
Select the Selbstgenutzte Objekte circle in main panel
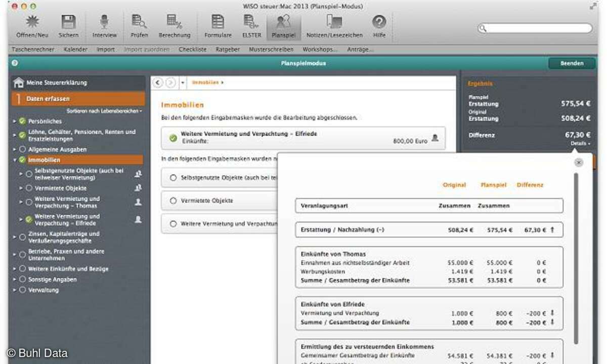(x=174, y=178)
